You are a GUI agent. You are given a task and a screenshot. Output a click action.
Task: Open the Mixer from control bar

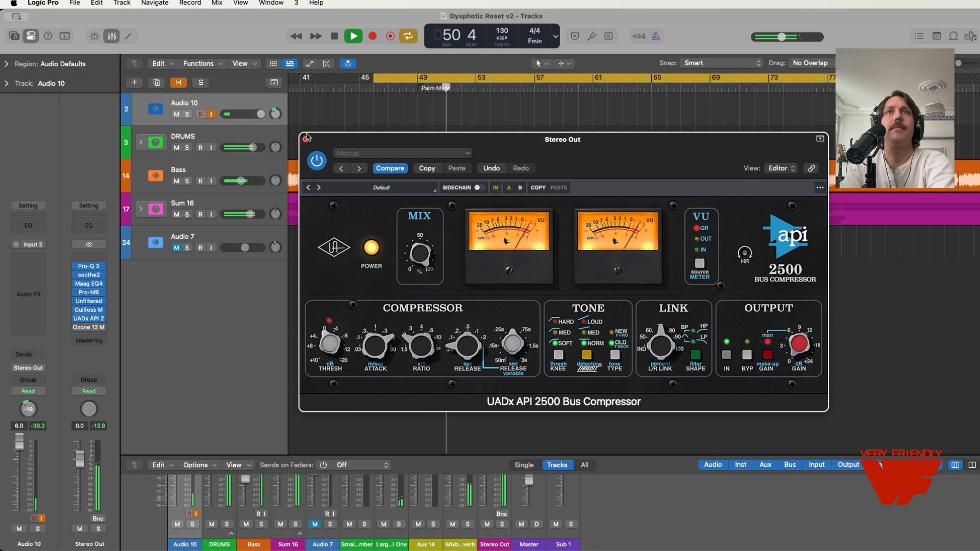[x=112, y=36]
